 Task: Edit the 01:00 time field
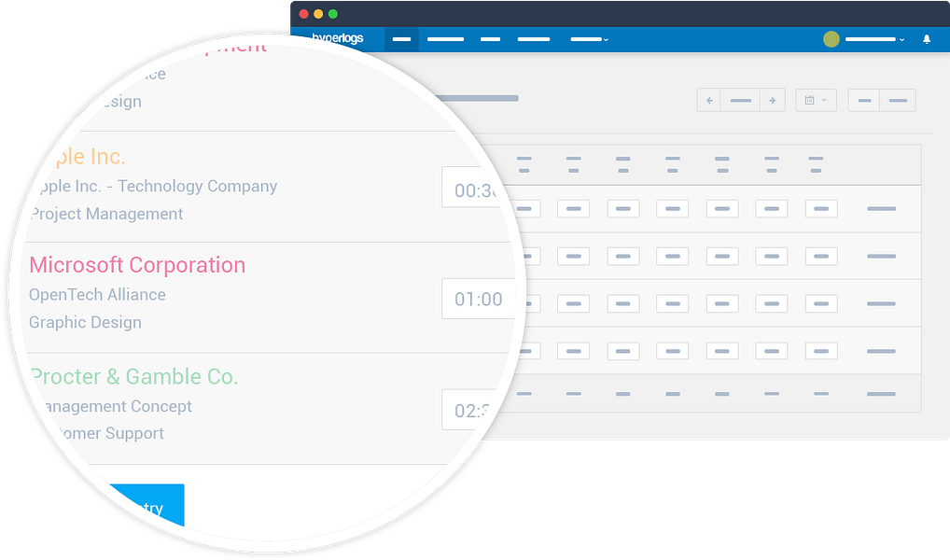pos(479,299)
